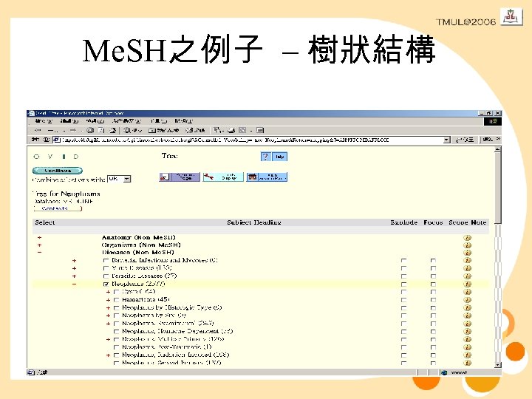Click the question-mark Help icon
This screenshot has width=532, height=399.
click(266, 157)
